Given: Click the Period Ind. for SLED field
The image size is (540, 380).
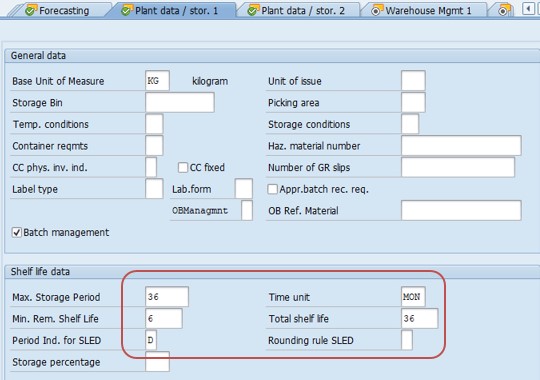Looking at the screenshot, I should point(151,340).
